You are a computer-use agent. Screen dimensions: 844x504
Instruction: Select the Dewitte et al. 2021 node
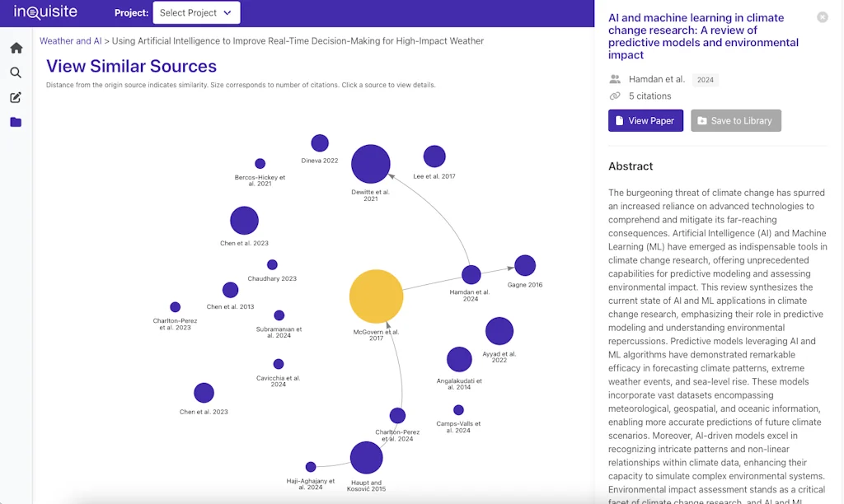coord(371,164)
